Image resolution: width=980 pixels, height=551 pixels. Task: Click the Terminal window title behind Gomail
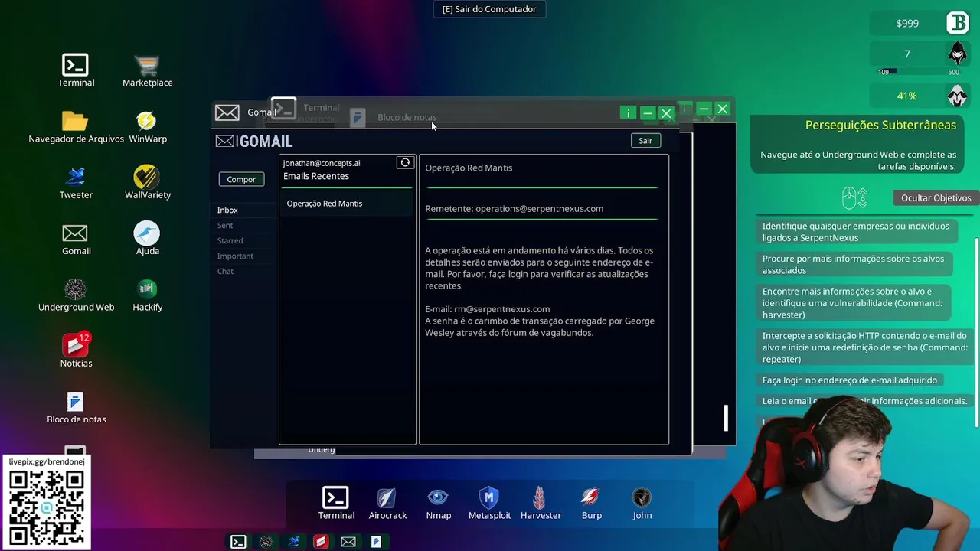(321, 108)
